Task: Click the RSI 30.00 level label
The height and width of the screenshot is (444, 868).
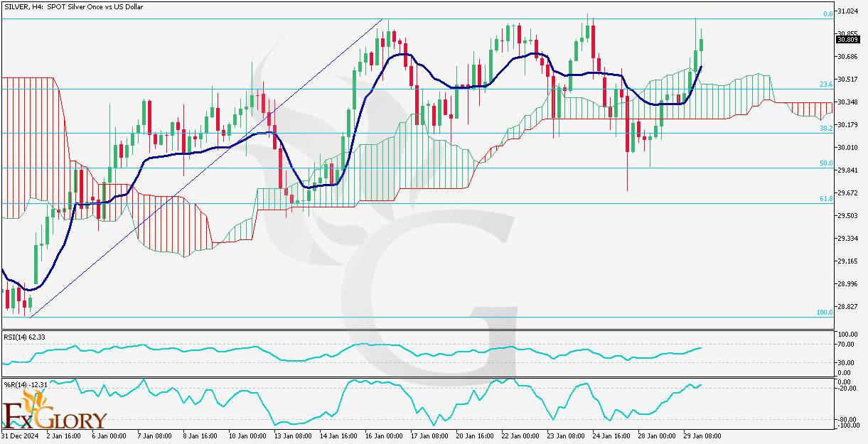Action: (847, 362)
